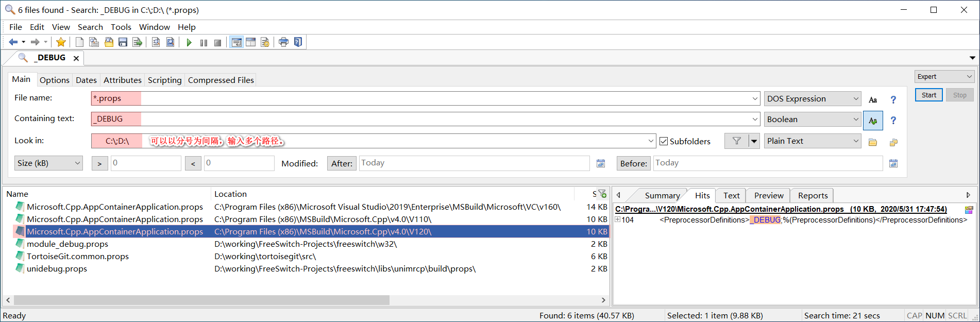
Task: Toggle the Subfolders checkbox
Action: 664,141
